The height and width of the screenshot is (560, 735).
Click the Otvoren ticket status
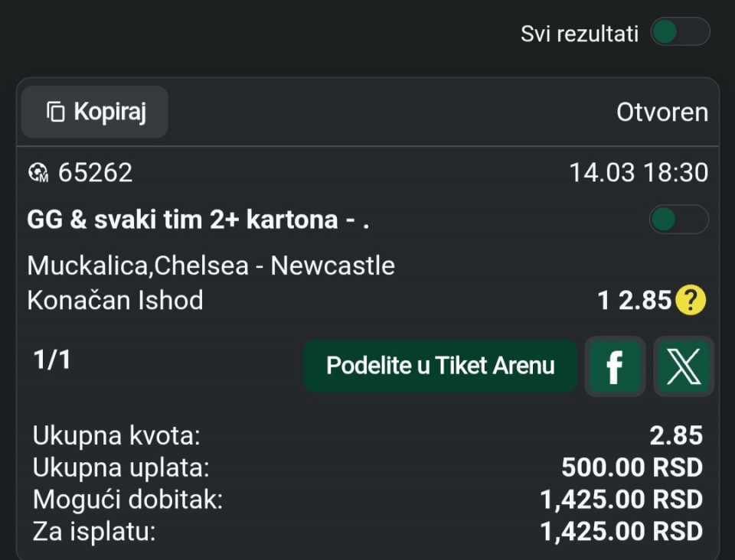pyautogui.click(x=661, y=112)
